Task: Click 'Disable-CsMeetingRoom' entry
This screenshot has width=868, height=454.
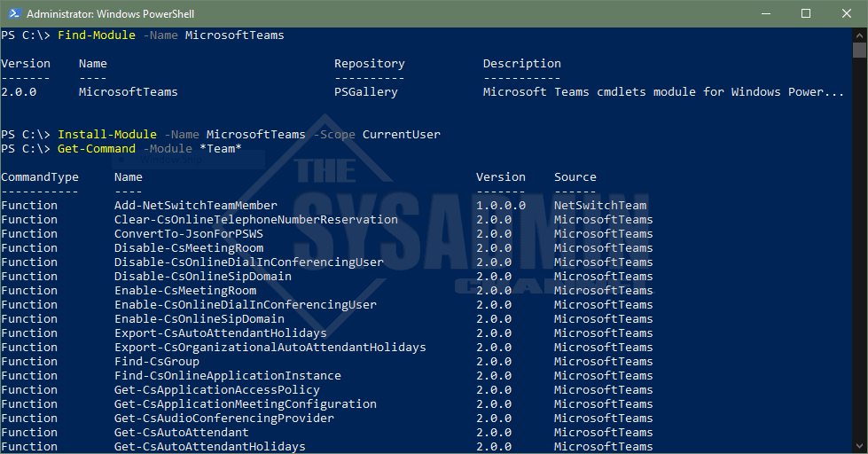Action: click(189, 248)
